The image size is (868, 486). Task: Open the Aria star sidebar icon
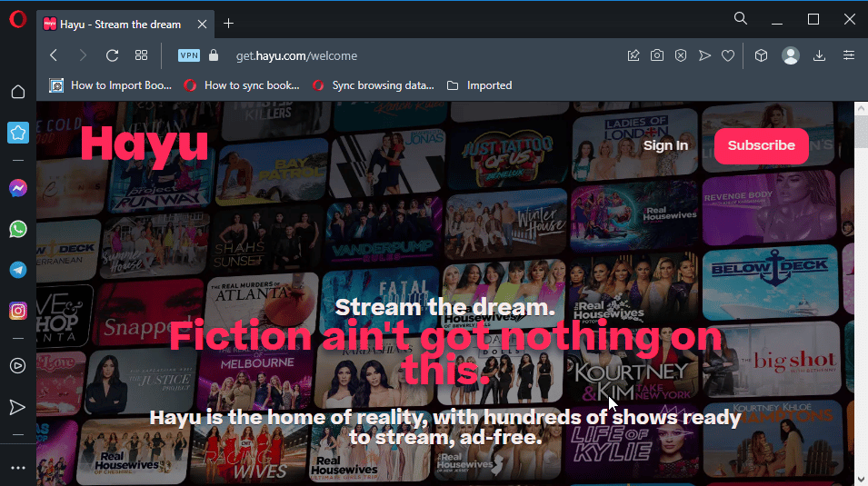click(18, 133)
